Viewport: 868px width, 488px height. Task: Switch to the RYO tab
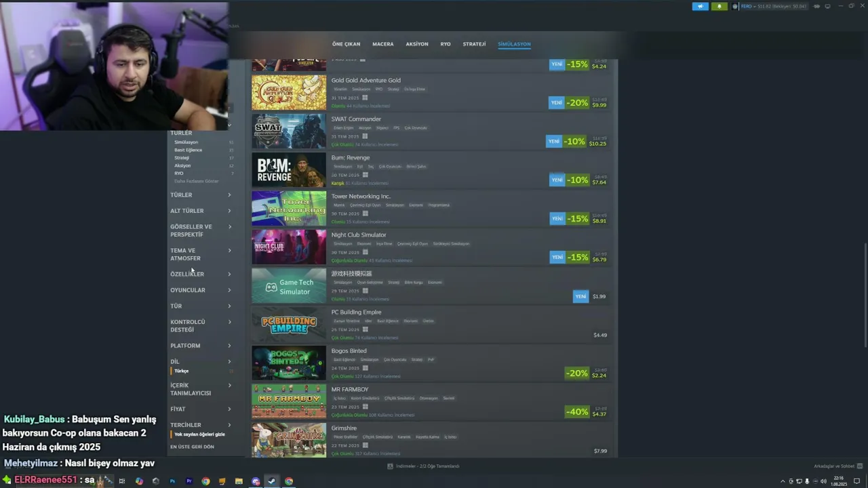coord(446,44)
